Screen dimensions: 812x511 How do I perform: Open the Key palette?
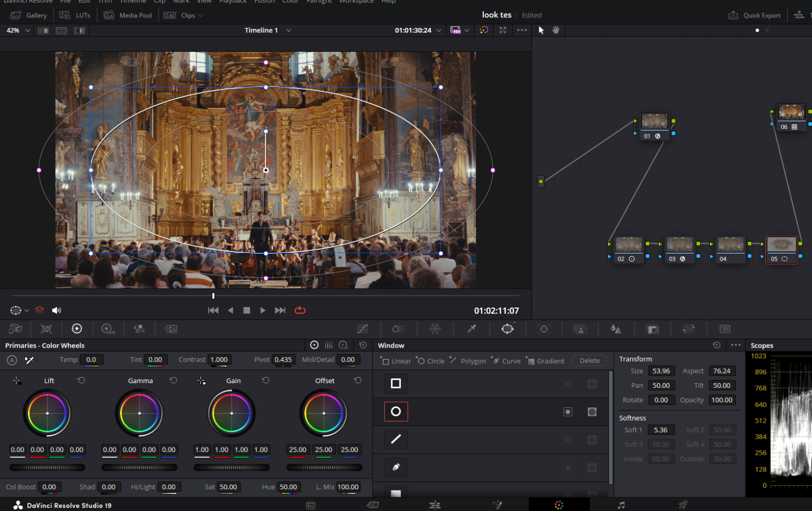653,329
